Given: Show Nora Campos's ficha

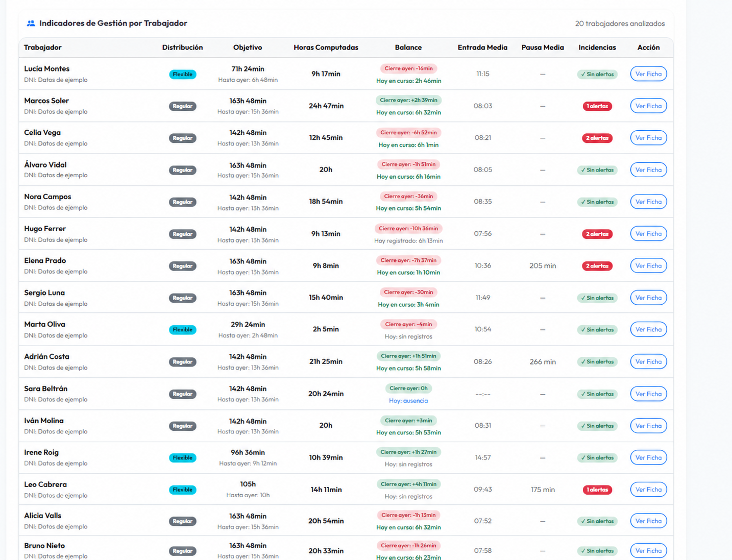Looking at the screenshot, I should tap(648, 202).
